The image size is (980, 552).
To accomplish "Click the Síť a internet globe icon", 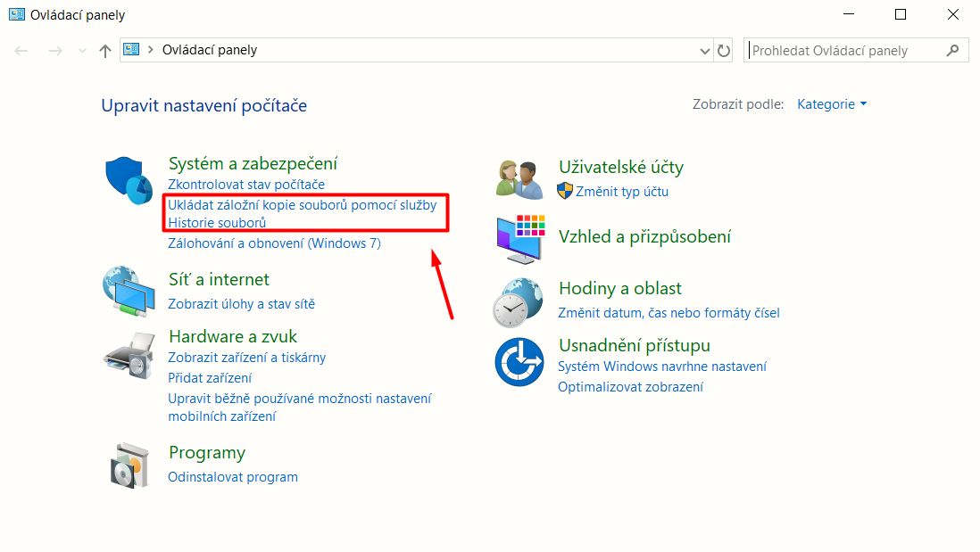I will click(x=129, y=291).
